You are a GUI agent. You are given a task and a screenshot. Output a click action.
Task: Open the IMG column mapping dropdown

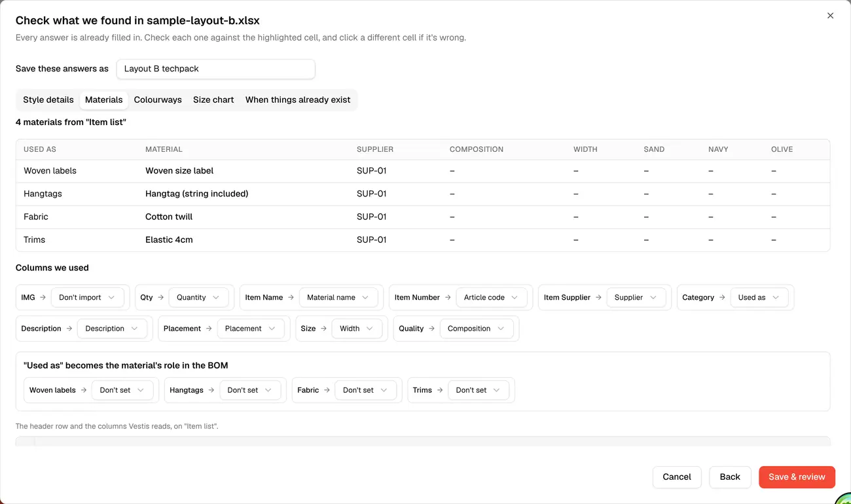click(x=88, y=297)
